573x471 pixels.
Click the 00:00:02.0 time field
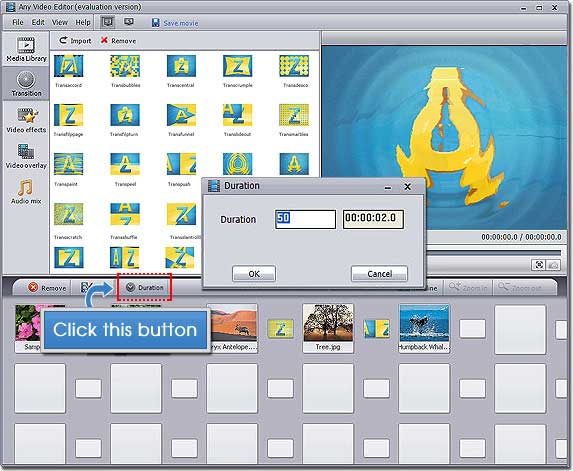(373, 219)
